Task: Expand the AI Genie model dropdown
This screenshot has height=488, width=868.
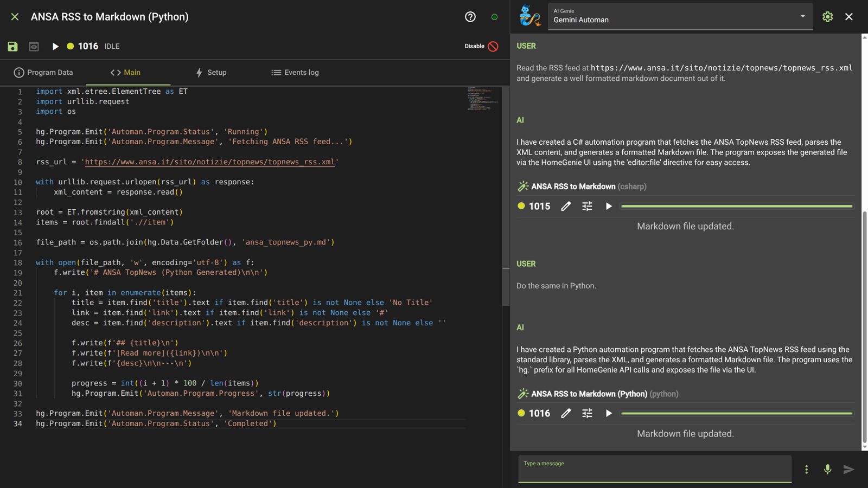Action: coord(802,16)
